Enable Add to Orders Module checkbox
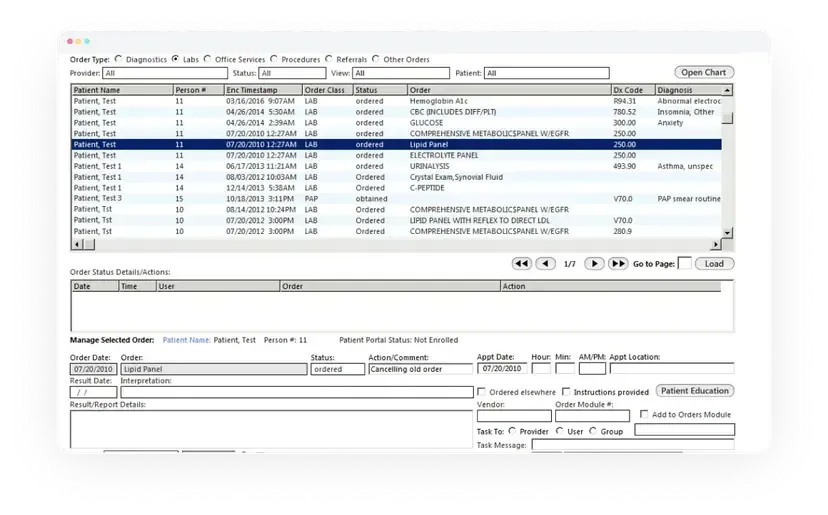The image size is (828, 515). (x=644, y=414)
